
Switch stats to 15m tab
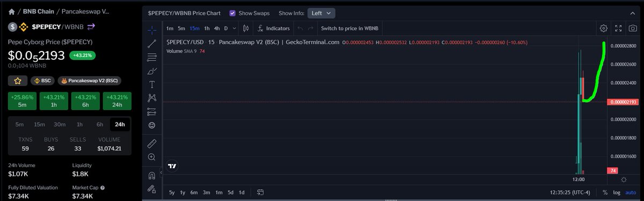point(39,124)
